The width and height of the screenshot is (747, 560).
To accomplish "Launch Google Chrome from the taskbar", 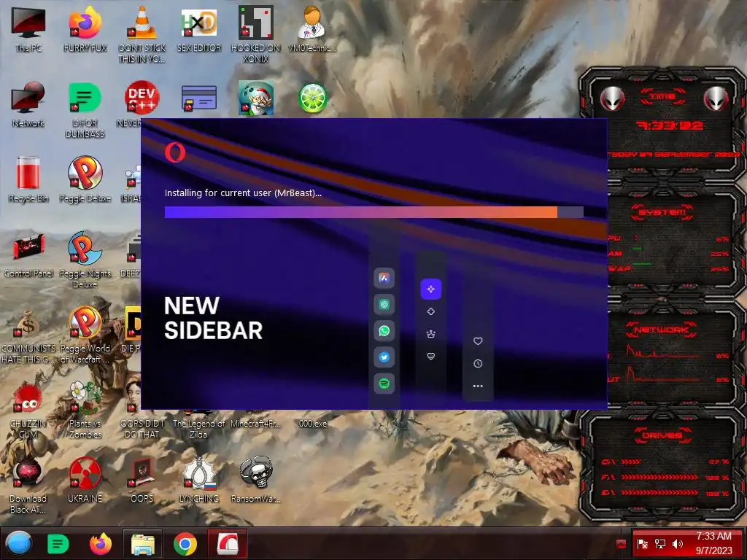I will pos(185,544).
